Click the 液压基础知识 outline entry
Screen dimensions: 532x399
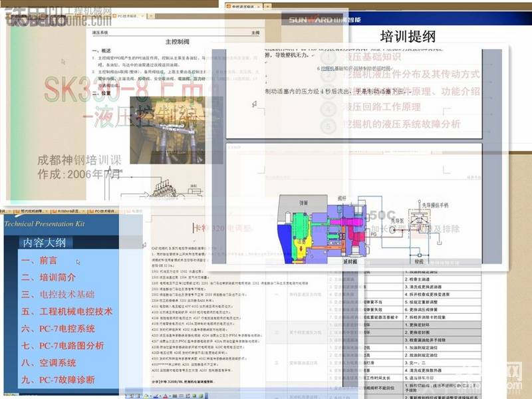[372, 57]
